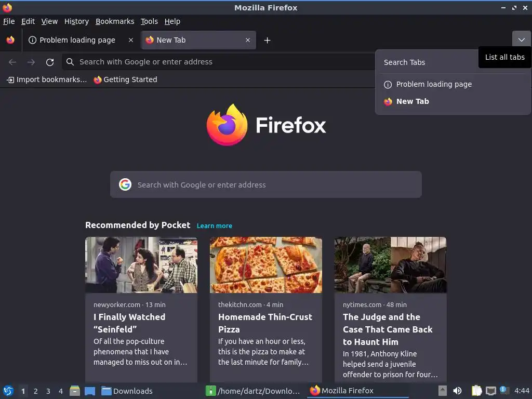Click the List all tabs chevron button

coord(522,39)
